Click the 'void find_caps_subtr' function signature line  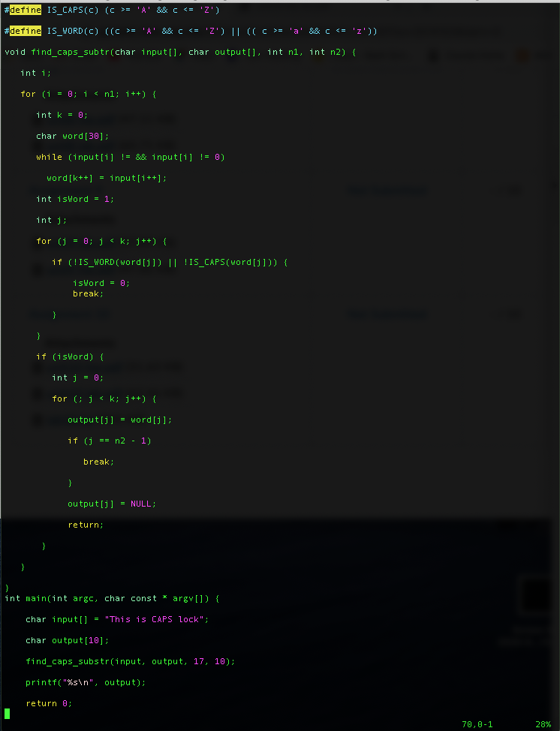[x=180, y=52]
